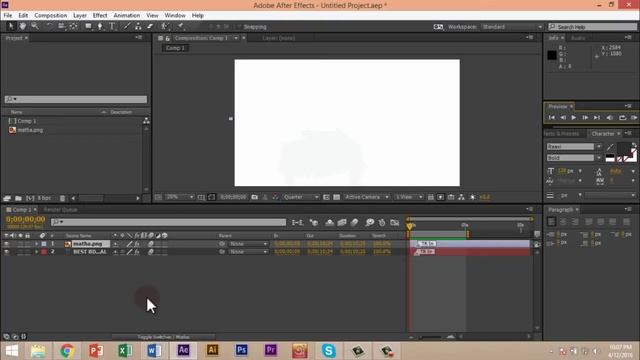Open the Animation menu
The image size is (640, 360).
tap(127, 16)
